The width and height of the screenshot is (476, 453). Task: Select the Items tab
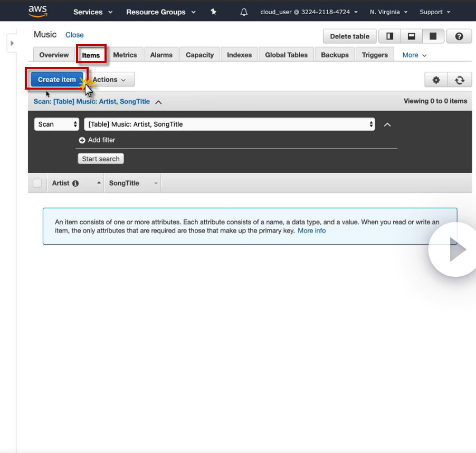pos(91,55)
